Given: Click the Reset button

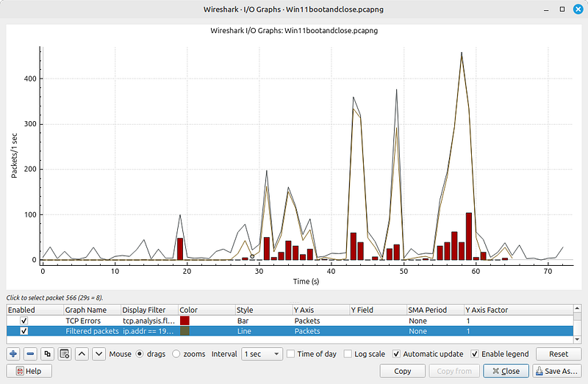Looking at the screenshot, I should 559,354.
